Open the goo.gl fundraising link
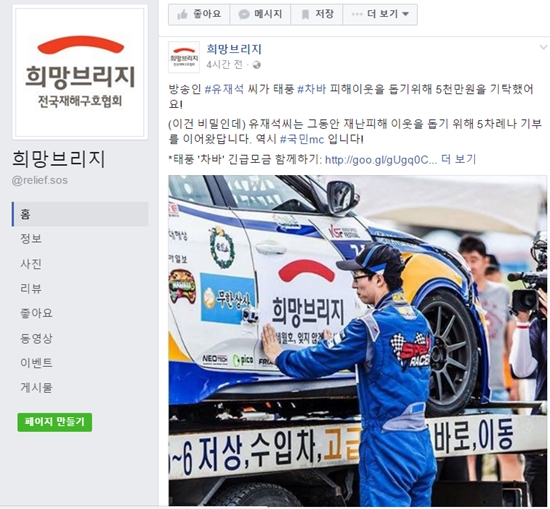Image resolution: width=550 pixels, height=509 pixels. tap(381, 160)
